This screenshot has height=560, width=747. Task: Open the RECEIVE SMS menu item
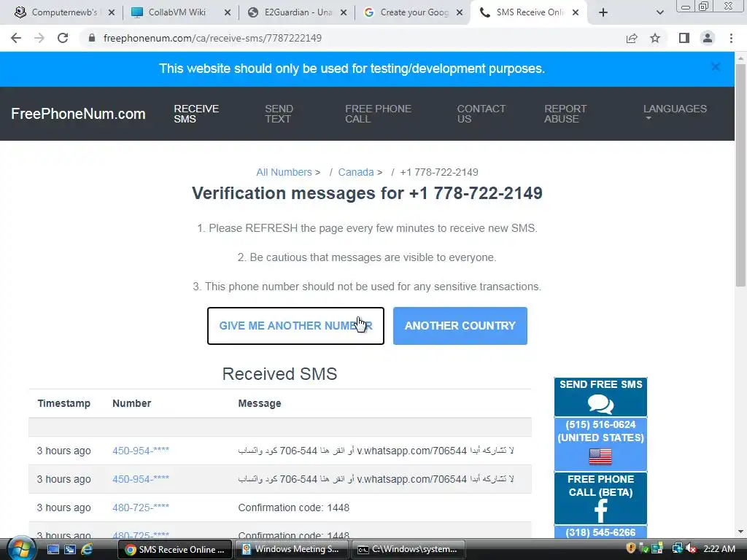coord(196,114)
